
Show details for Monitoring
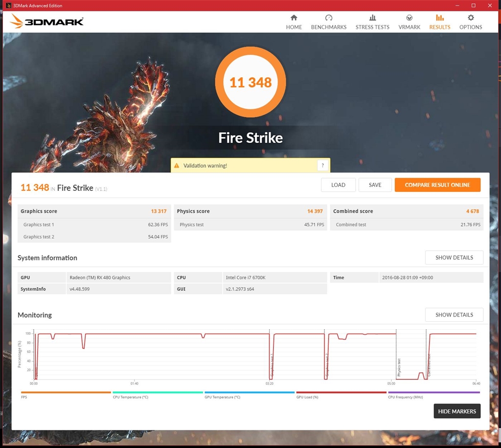click(x=454, y=314)
